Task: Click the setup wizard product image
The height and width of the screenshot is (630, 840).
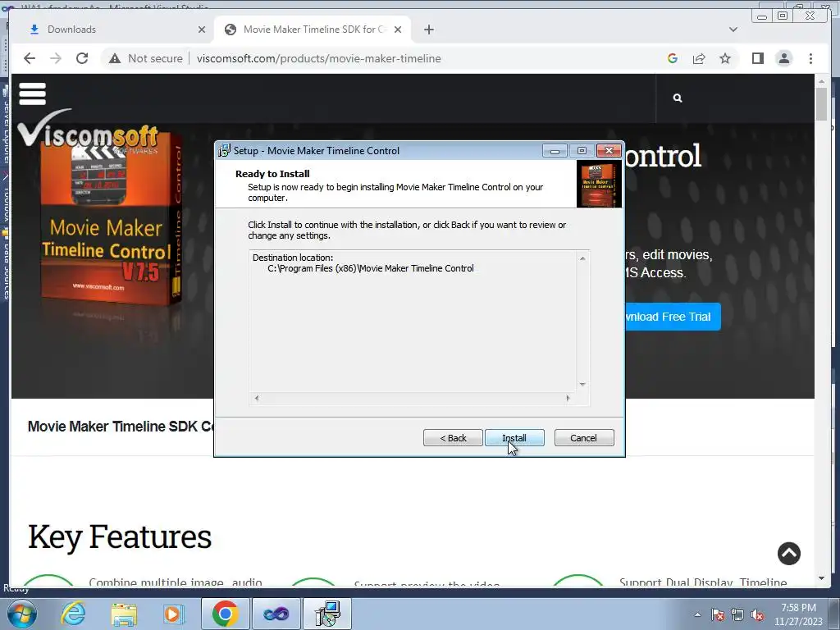Action: [x=599, y=185]
